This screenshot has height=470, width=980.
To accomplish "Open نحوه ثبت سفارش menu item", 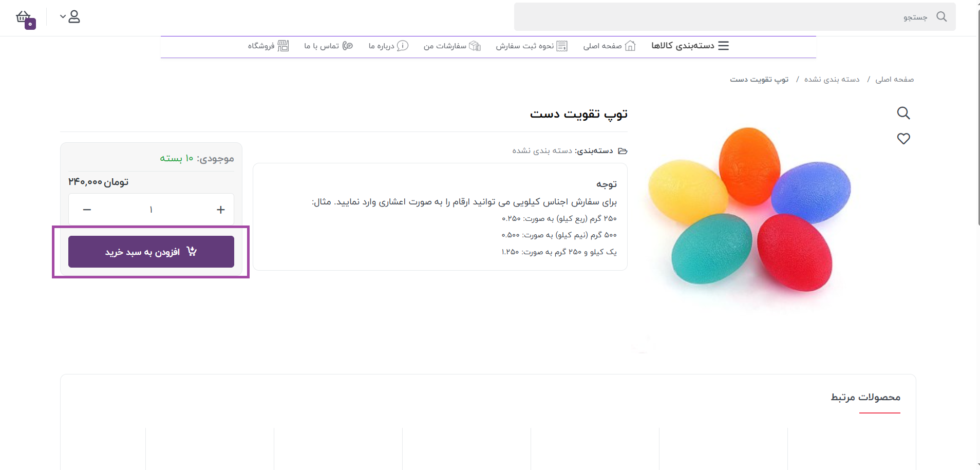I will point(532,46).
